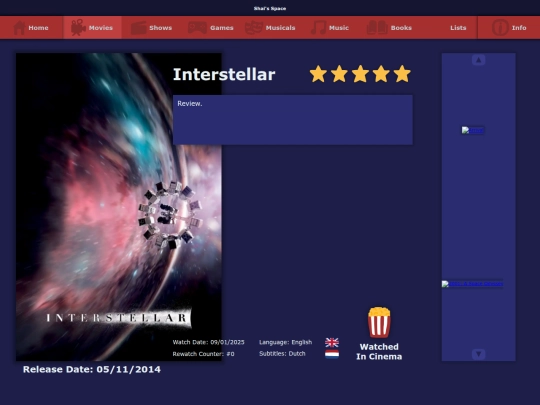Click the "Watch Date: 09/01/2025" text
The image size is (540, 405).
coord(209,342)
